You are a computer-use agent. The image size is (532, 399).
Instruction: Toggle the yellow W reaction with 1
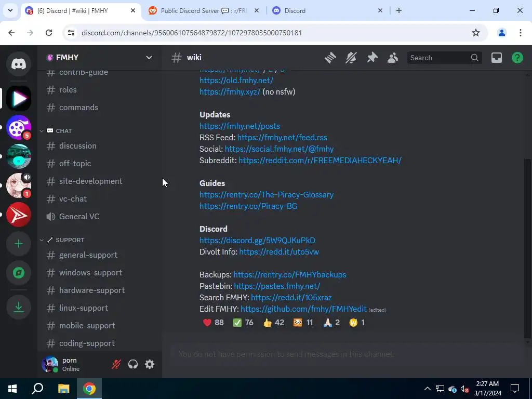[x=357, y=322]
